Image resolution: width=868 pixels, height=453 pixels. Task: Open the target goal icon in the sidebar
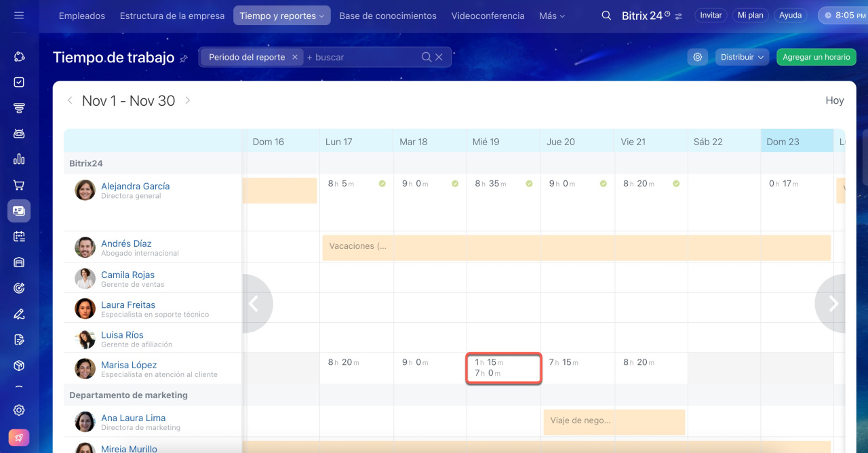(19, 288)
